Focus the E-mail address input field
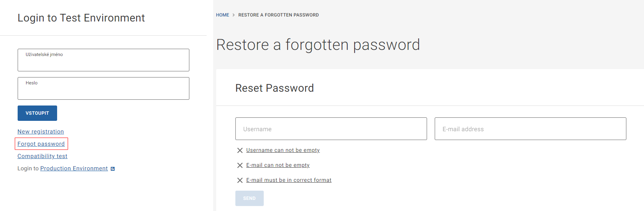The height and width of the screenshot is (211, 644). [530, 129]
